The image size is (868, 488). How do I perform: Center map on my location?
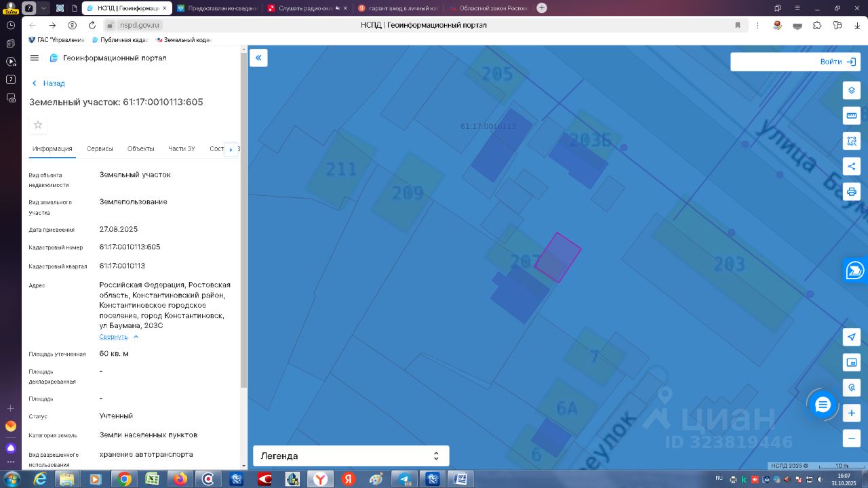coord(852,337)
